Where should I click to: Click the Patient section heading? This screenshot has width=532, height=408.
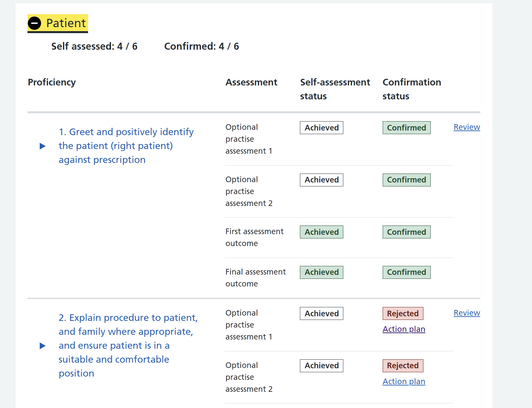58,23
